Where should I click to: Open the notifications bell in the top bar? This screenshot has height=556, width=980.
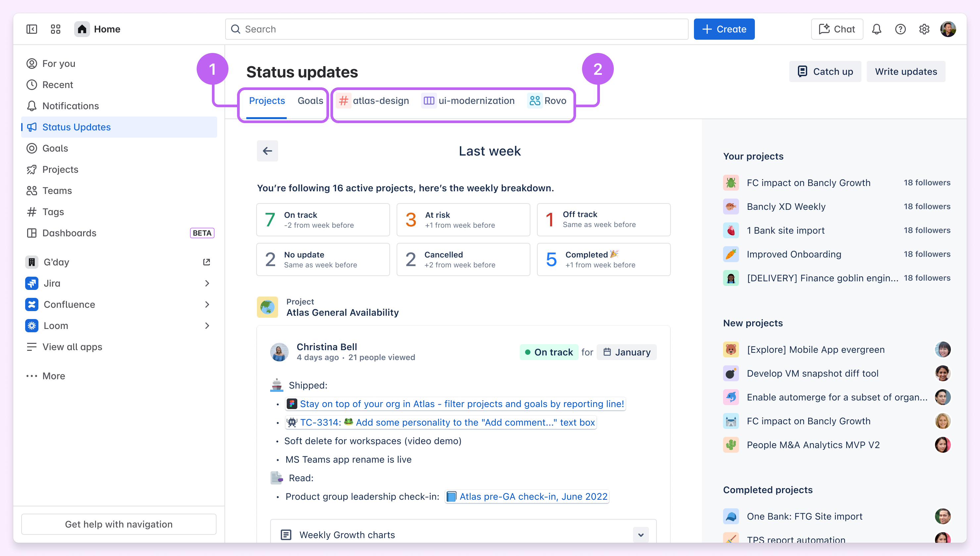[876, 29]
